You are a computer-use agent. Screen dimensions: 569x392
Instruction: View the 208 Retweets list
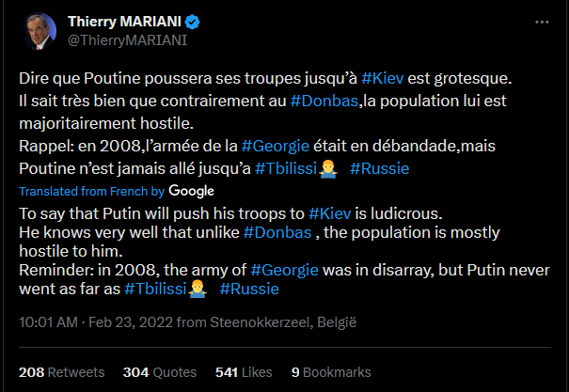pyautogui.click(x=62, y=372)
